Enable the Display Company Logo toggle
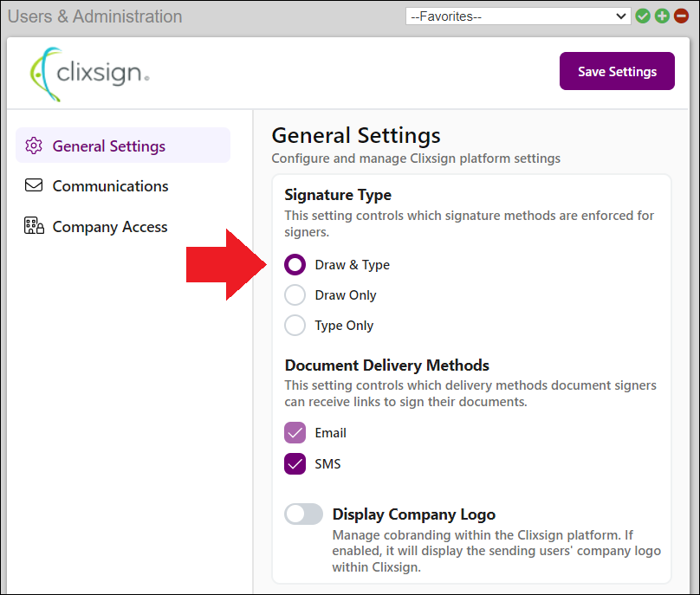Viewport: 700px width, 595px height. click(303, 514)
